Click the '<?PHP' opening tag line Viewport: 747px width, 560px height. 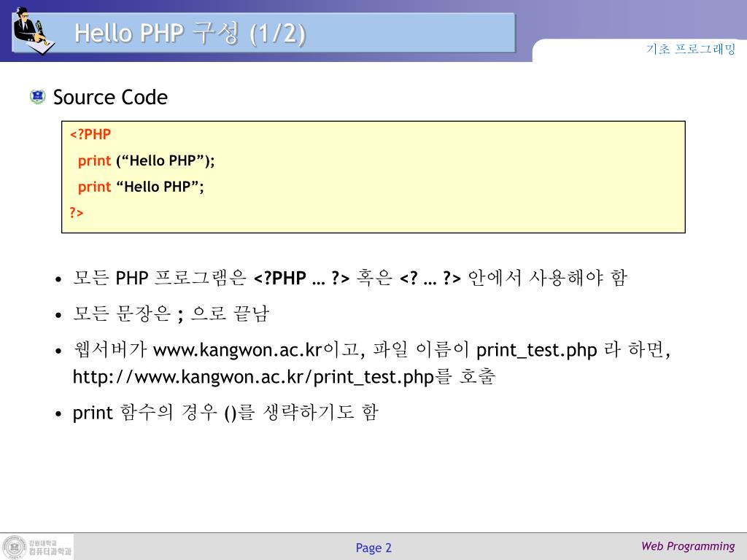[90, 134]
